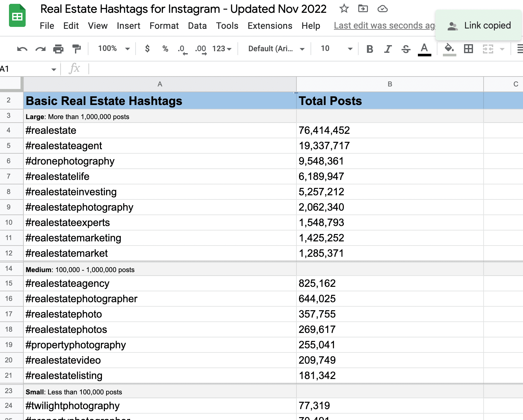Image resolution: width=523 pixels, height=420 pixels.
Task: Select the Medium posts category row cell
Action: (x=160, y=269)
